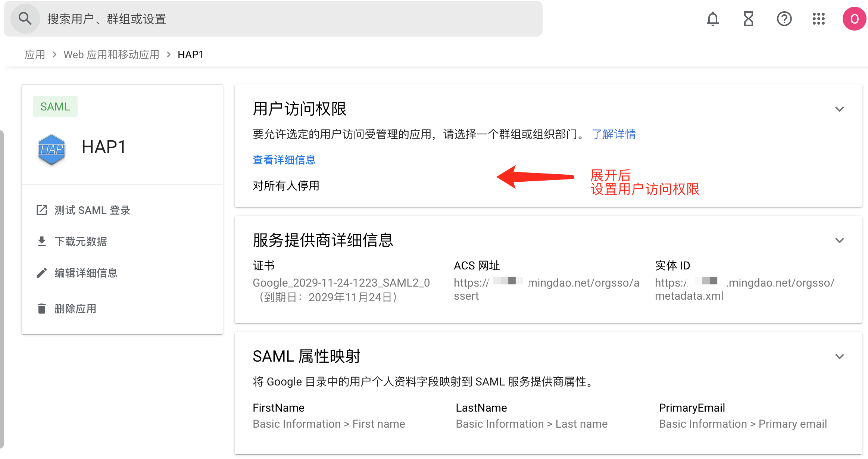Click Basic Information > Last name value
Viewport: 868px width, 459px height.
click(532, 424)
